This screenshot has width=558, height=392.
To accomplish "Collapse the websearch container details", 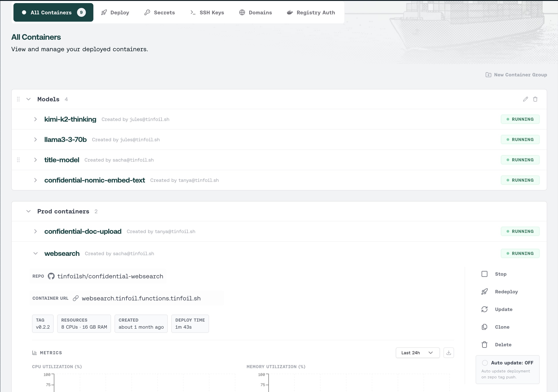I will pyautogui.click(x=36, y=253).
